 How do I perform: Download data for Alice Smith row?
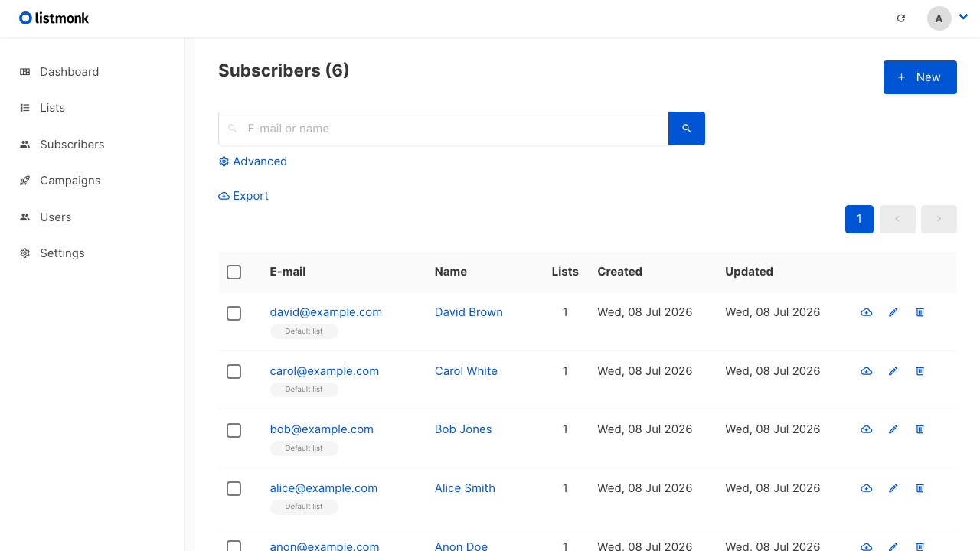pos(867,488)
